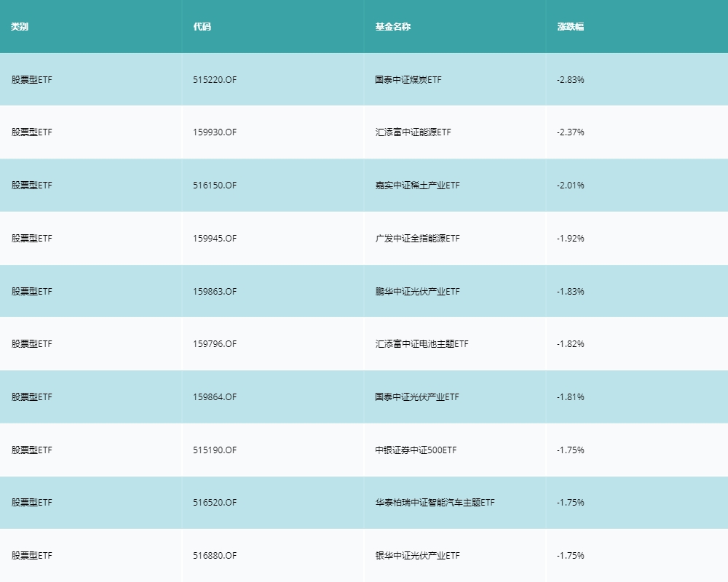Click the -1.81% change value
The width and height of the screenshot is (728, 582).
(571, 396)
